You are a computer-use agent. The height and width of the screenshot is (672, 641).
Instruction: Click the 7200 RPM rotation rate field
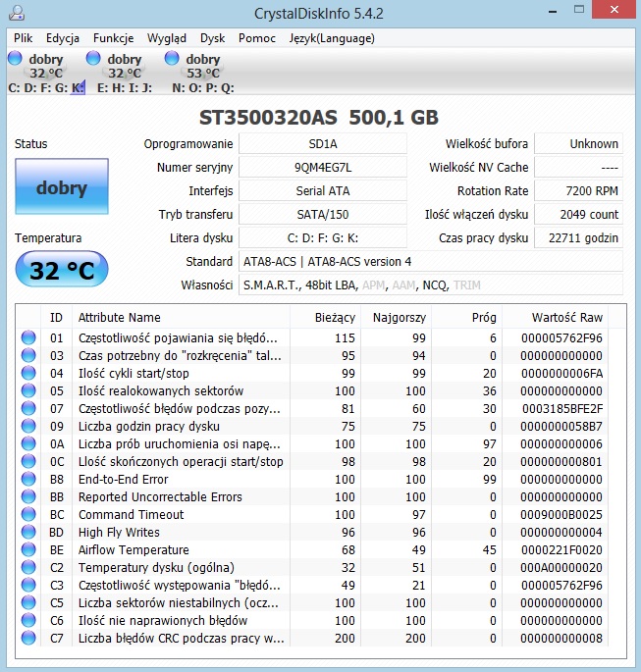578,190
